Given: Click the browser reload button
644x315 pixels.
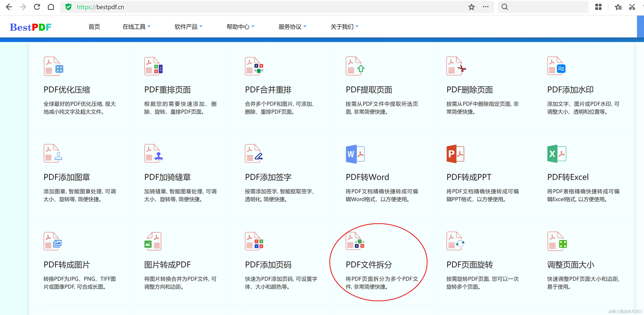Looking at the screenshot, I should point(37,7).
